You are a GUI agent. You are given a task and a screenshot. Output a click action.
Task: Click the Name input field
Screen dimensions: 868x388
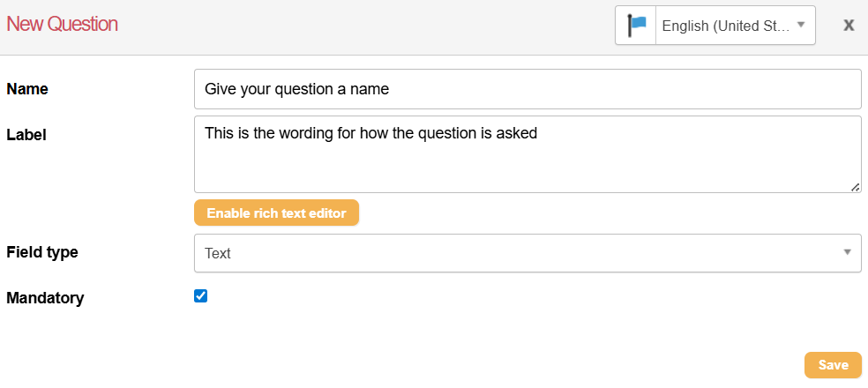click(528, 89)
